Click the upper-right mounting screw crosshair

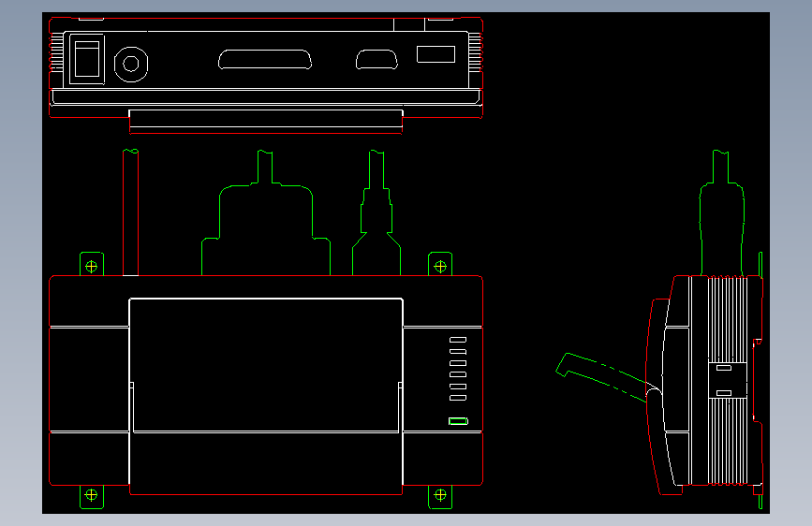[440, 267]
